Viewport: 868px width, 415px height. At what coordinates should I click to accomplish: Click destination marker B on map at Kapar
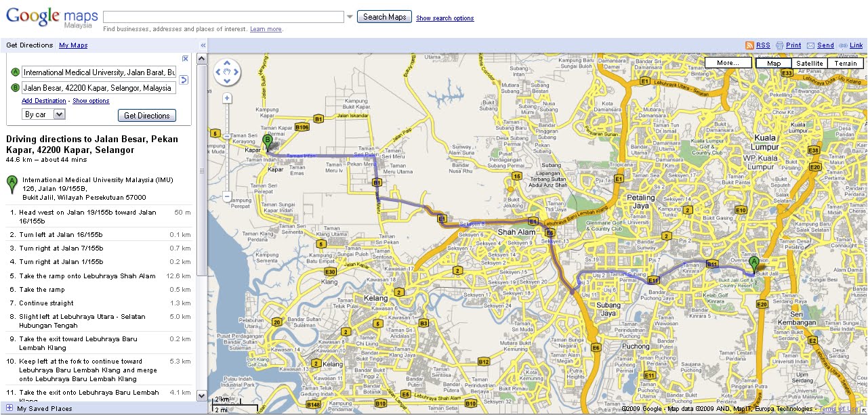click(268, 141)
